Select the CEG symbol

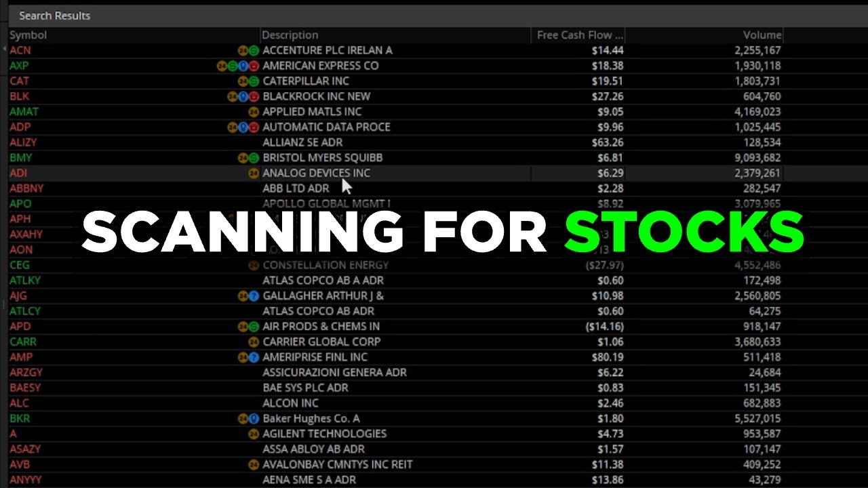coord(20,265)
